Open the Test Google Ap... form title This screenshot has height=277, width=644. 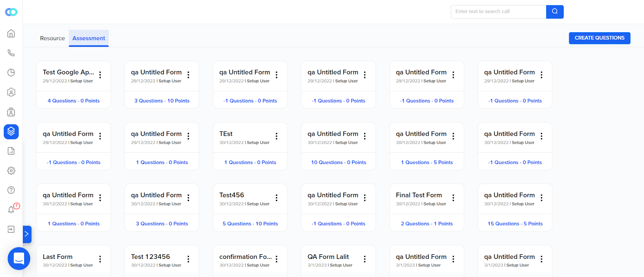click(68, 72)
